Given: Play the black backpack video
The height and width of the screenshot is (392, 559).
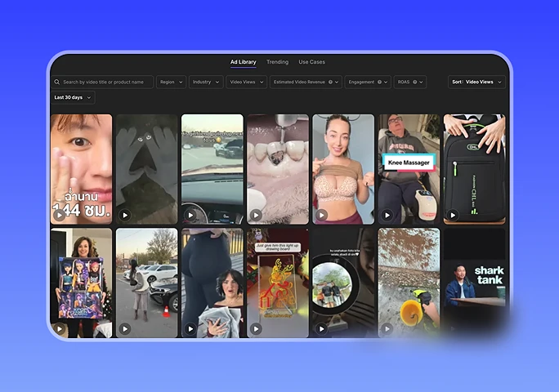Looking at the screenshot, I should tap(452, 216).
